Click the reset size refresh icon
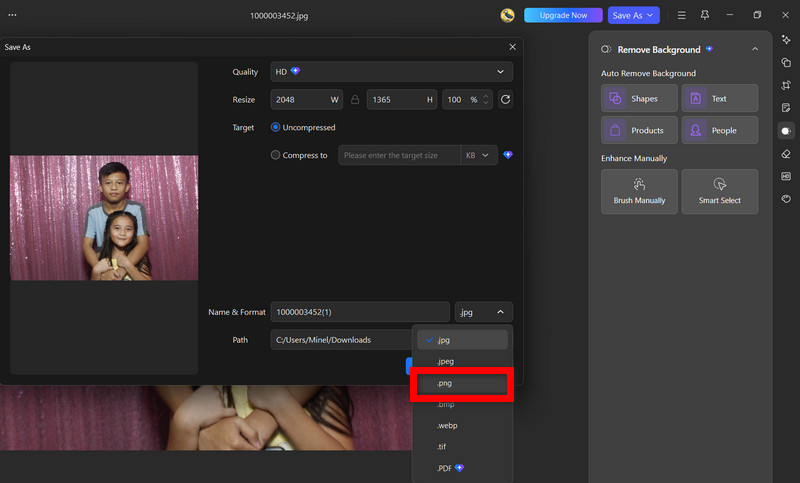 pos(505,99)
